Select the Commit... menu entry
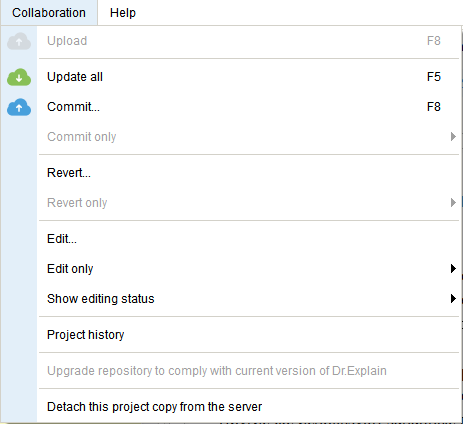The height and width of the screenshot is (426, 464). tap(249, 107)
